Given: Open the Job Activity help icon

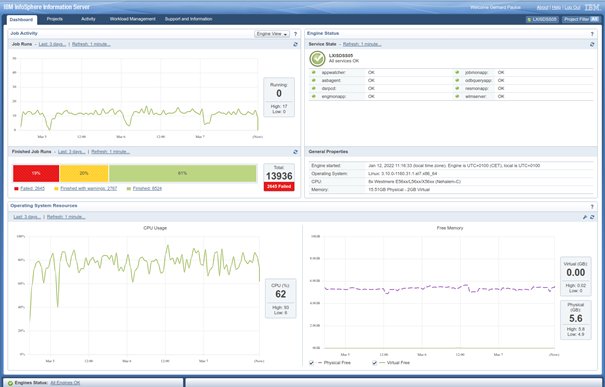Looking at the screenshot, I should click(x=296, y=34).
